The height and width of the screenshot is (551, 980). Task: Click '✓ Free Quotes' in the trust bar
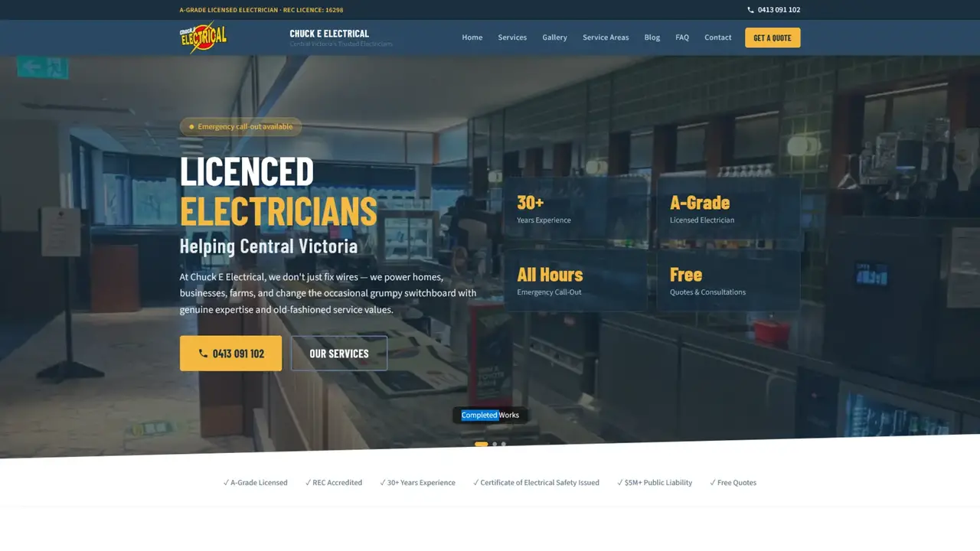(733, 483)
